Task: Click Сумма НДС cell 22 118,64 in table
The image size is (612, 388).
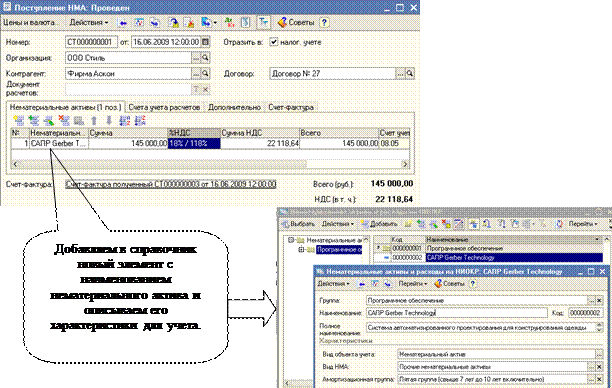Action: (x=260, y=144)
